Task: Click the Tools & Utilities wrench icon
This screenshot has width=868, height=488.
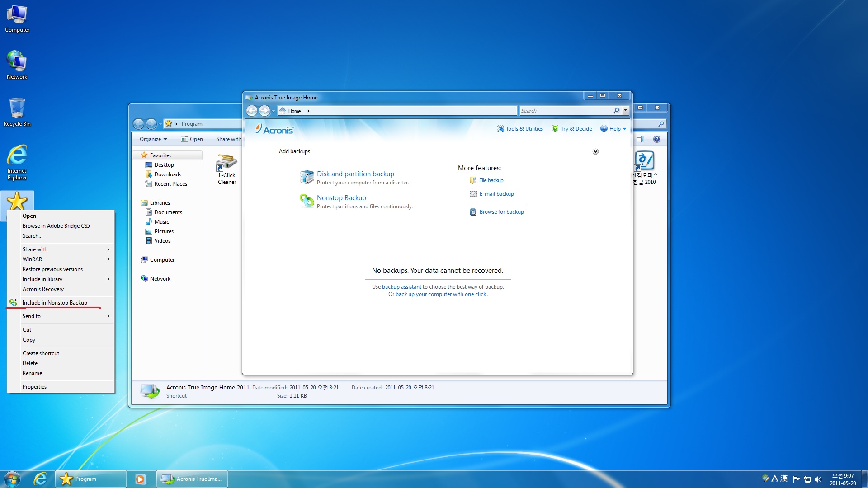Action: click(x=500, y=129)
